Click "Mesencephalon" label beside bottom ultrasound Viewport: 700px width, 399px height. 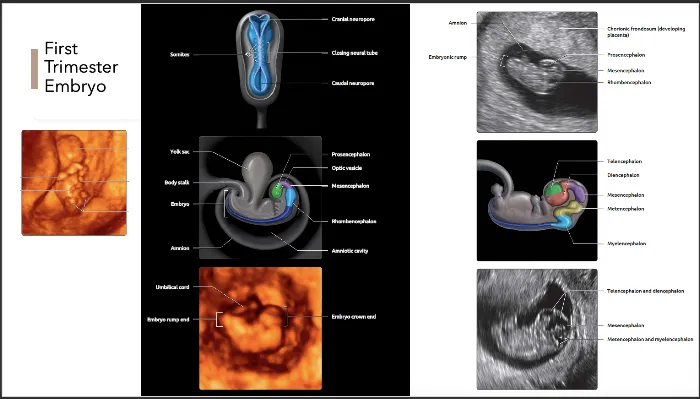(x=626, y=325)
